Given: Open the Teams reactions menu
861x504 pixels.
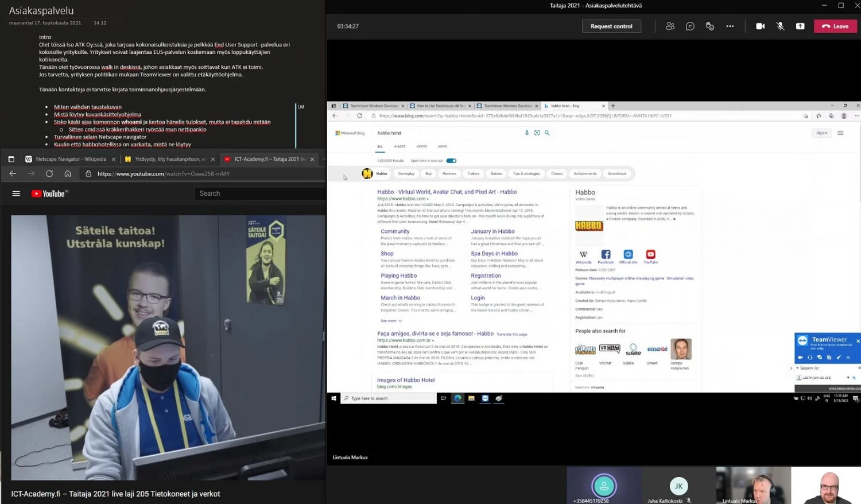Looking at the screenshot, I should (710, 26).
